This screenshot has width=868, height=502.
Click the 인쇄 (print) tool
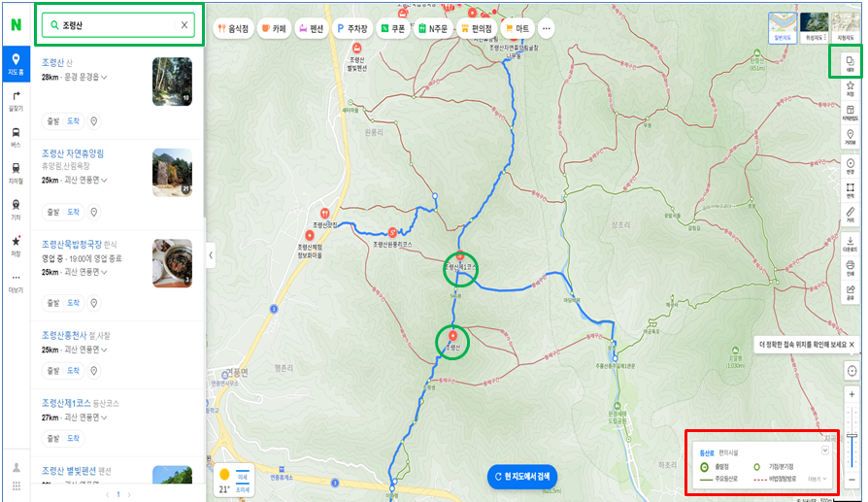pyautogui.click(x=850, y=268)
